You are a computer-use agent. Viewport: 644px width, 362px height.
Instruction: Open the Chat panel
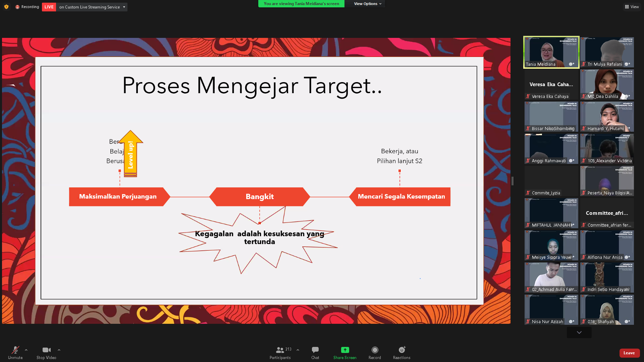(x=315, y=350)
